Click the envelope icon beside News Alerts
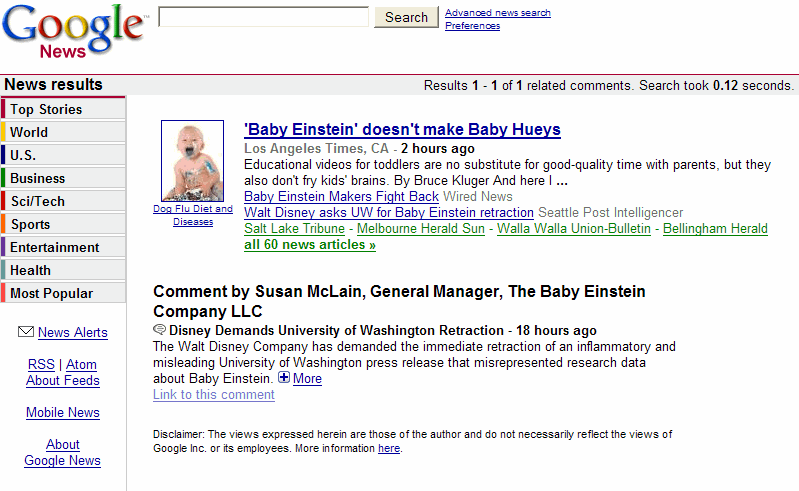The image size is (799, 491). (26, 332)
